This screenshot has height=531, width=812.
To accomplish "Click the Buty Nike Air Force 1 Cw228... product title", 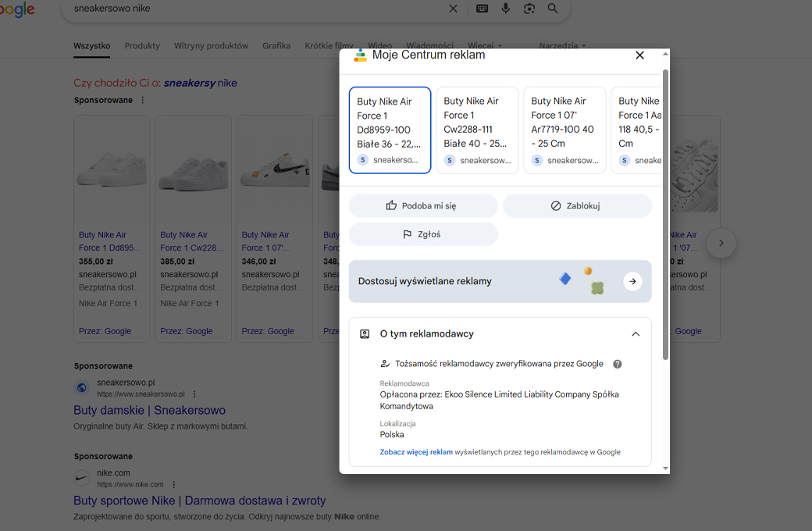I will [x=192, y=241].
